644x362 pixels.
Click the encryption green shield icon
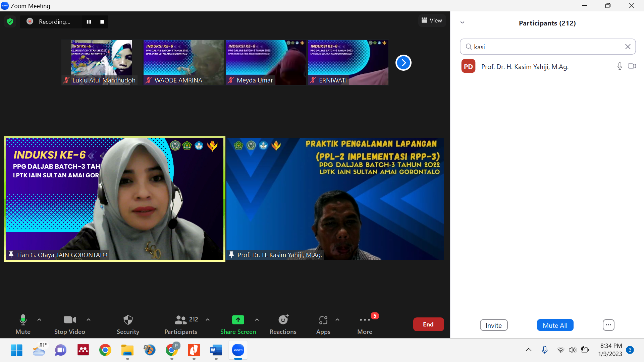click(10, 22)
